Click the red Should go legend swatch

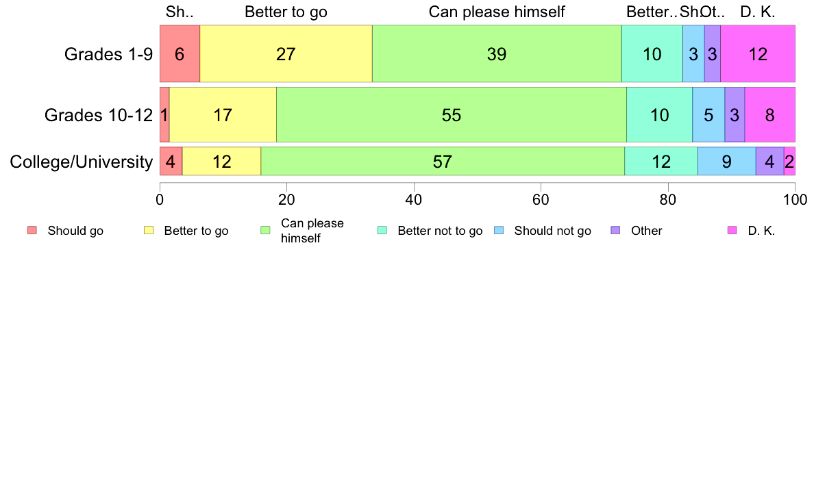(x=32, y=231)
